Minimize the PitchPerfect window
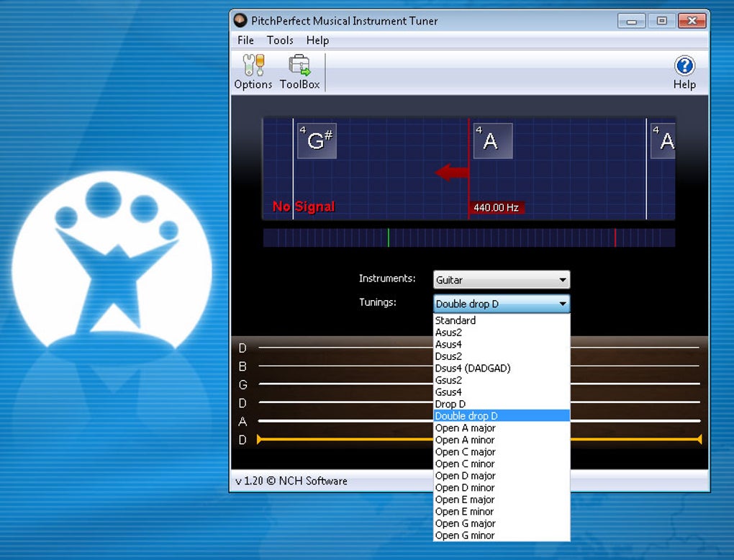Image resolution: width=734 pixels, height=560 pixels. click(x=632, y=21)
